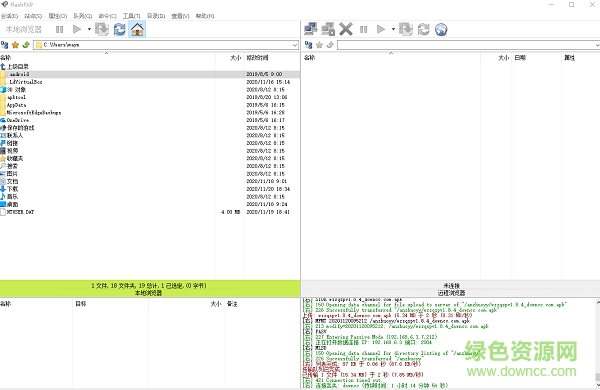Click the remote pane bookmarks star icon
Screen dimensions: 600x390
(320, 45)
